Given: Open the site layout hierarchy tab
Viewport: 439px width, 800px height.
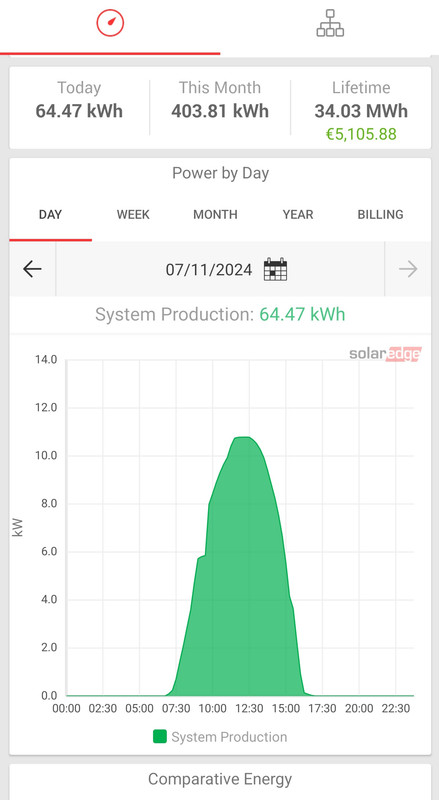Looking at the screenshot, I should click(330, 23).
